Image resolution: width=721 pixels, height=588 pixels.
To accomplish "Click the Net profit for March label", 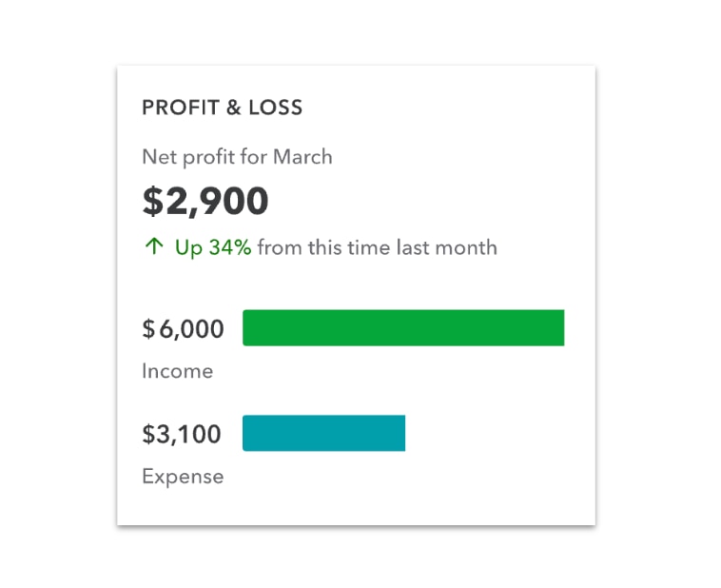I will [237, 157].
